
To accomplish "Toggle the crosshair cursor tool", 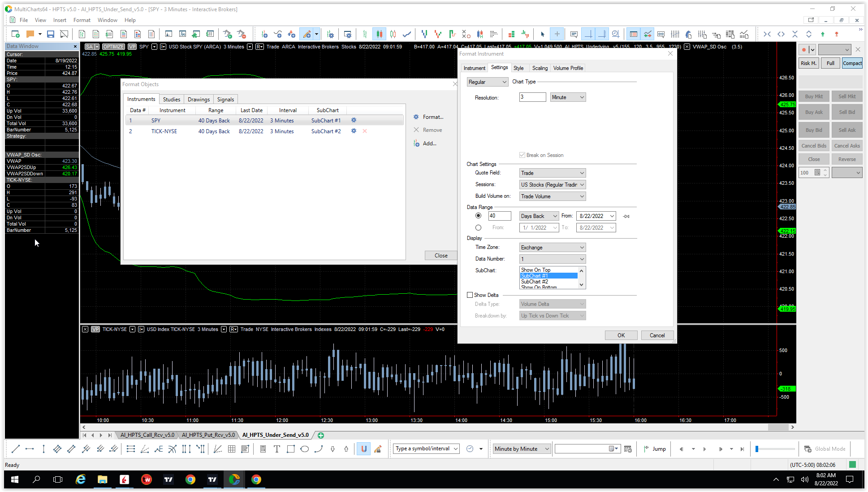I will click(x=557, y=34).
